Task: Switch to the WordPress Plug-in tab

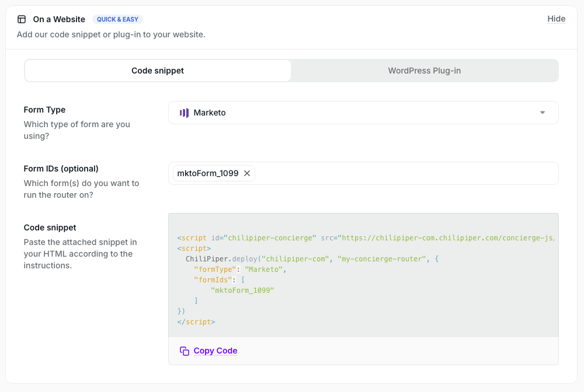Action: 424,71
